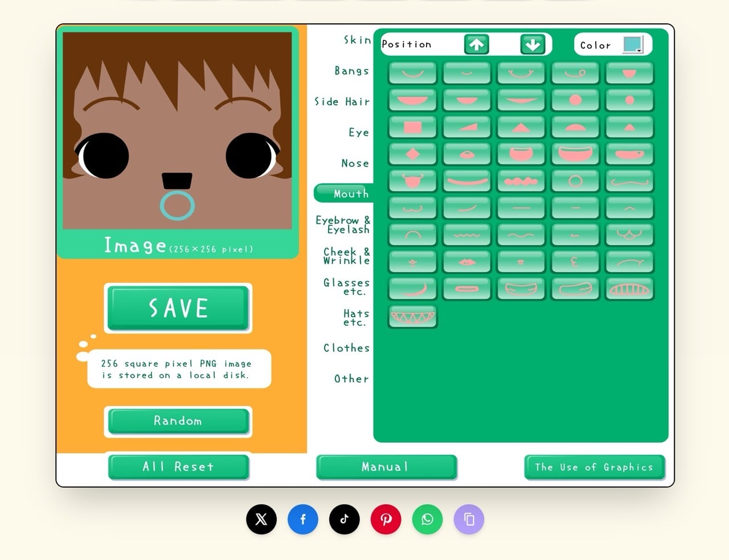Share the avatar on X
729x560 pixels.
pyautogui.click(x=261, y=519)
